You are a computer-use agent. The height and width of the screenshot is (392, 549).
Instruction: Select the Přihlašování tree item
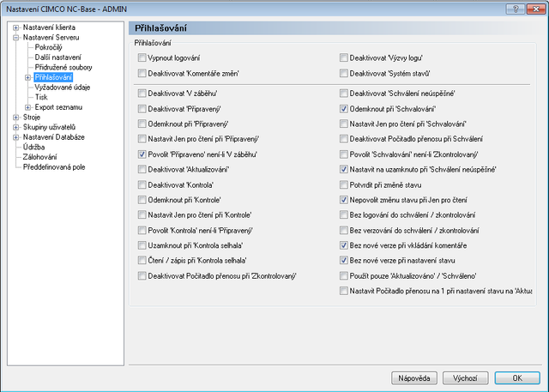[x=53, y=77]
